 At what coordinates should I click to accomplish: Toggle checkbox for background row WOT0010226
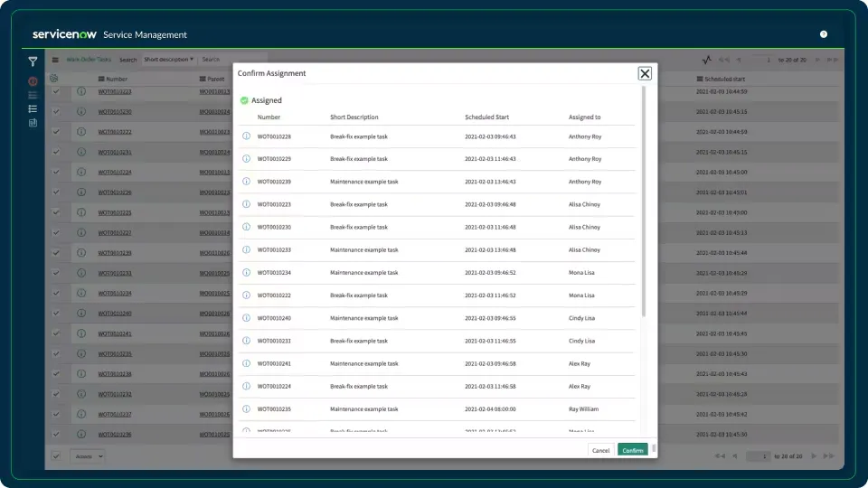click(56, 192)
